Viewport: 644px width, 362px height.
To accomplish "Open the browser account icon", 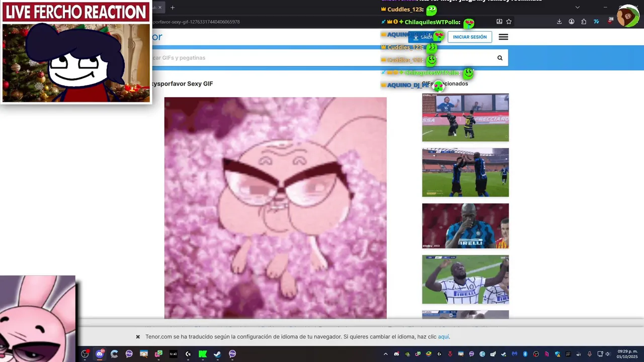I will click(x=572, y=22).
